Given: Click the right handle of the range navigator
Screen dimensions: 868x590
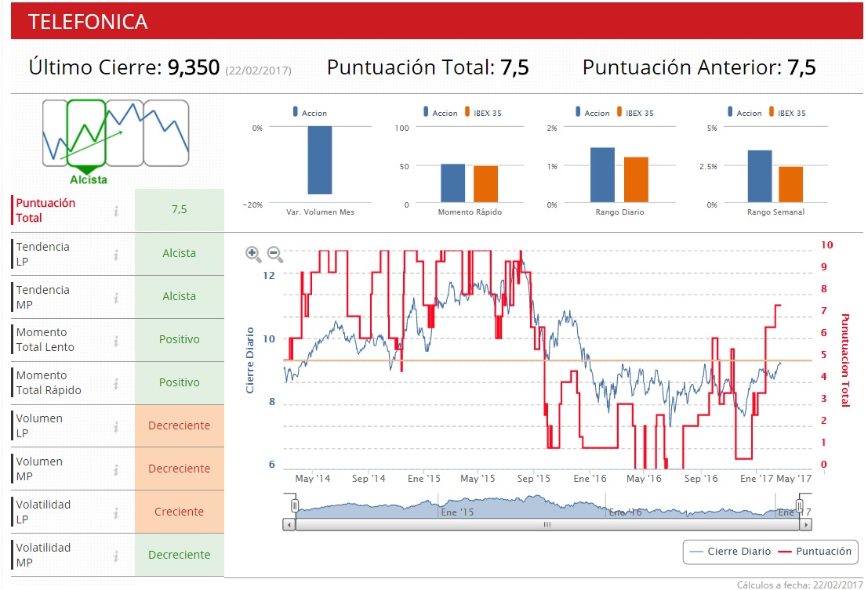Looking at the screenshot, I should point(799,505).
